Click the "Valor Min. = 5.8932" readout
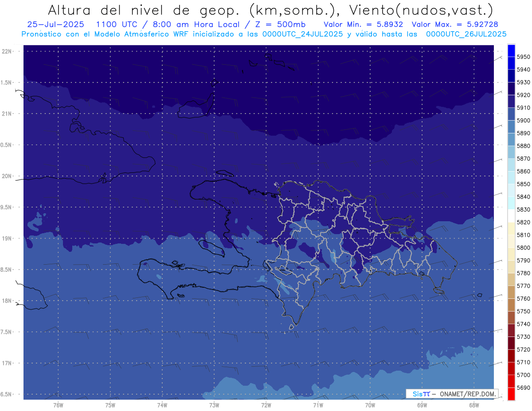 (364, 24)
